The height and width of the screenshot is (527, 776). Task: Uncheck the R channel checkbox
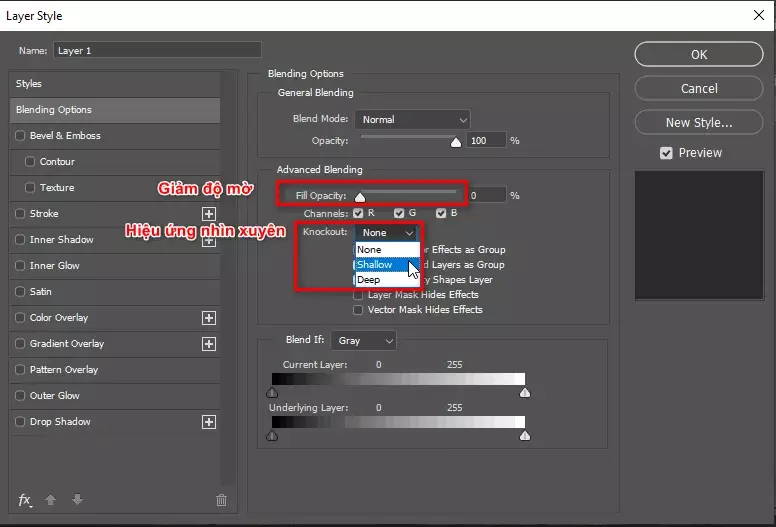tap(359, 213)
